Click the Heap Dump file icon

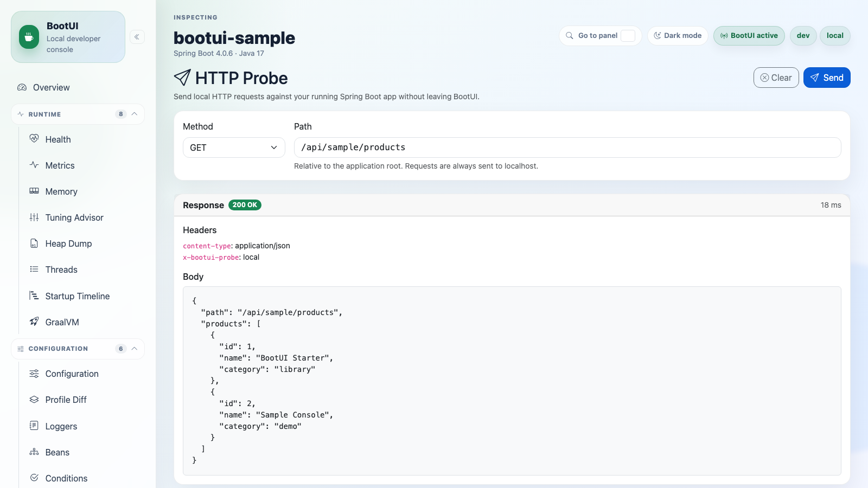pyautogui.click(x=34, y=243)
